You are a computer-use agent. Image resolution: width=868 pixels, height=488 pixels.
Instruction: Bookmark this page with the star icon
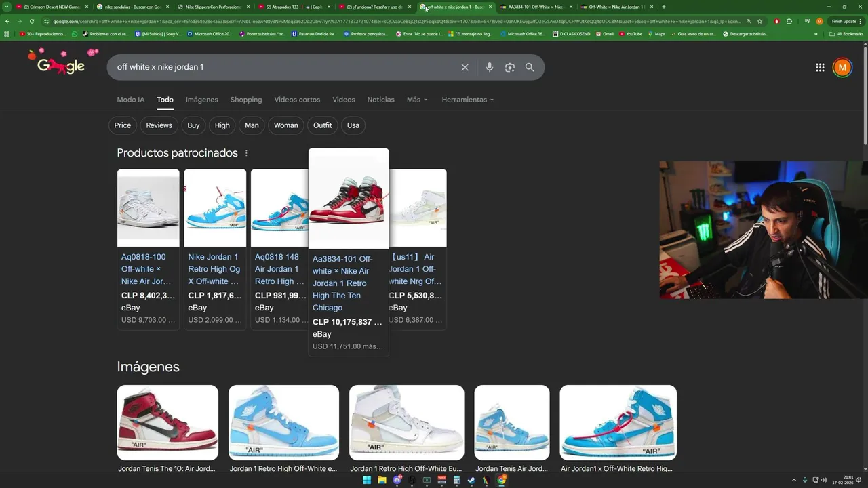[759, 21]
